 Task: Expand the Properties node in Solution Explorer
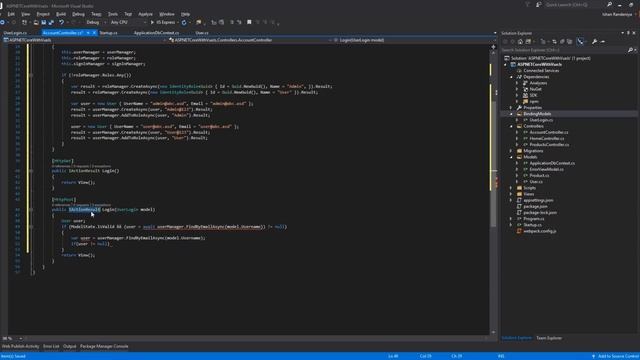click(x=511, y=108)
